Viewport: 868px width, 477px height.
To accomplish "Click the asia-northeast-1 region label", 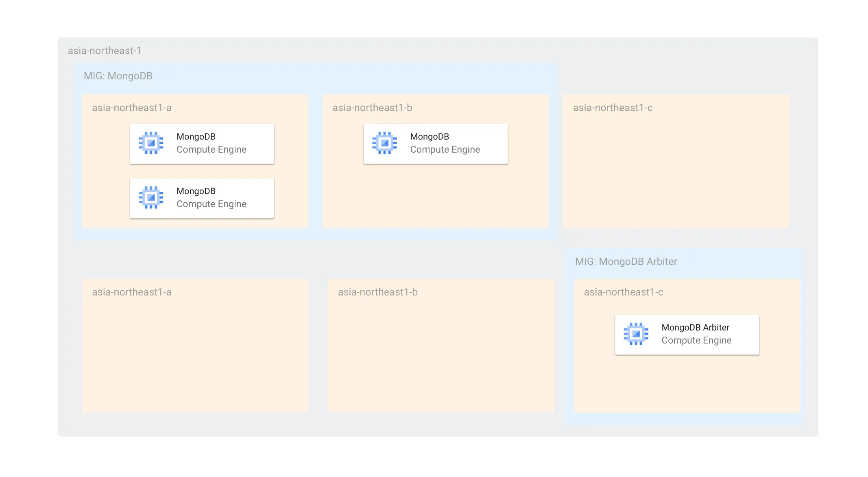I will [x=104, y=51].
